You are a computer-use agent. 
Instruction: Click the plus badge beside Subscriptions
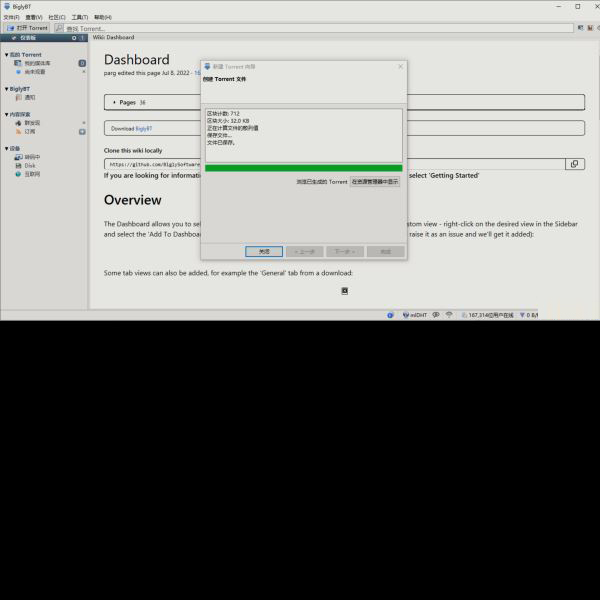click(x=82, y=132)
